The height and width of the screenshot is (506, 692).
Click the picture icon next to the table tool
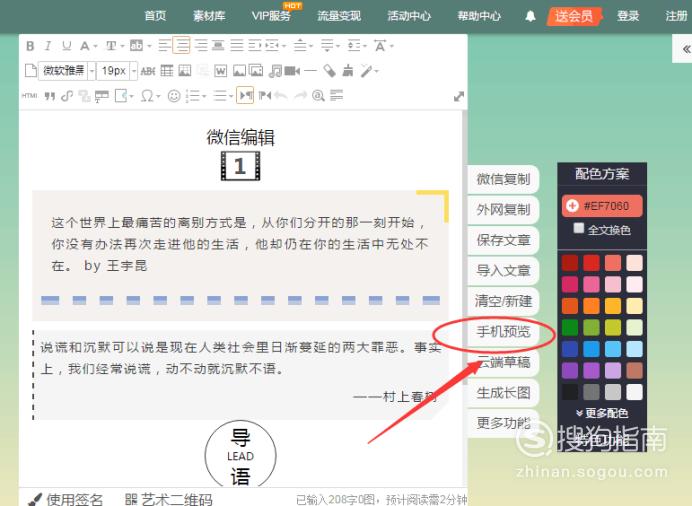(184, 71)
